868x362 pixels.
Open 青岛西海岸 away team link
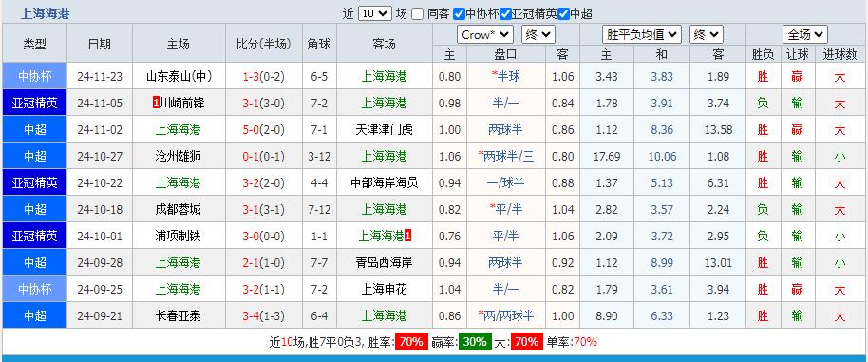tap(385, 262)
